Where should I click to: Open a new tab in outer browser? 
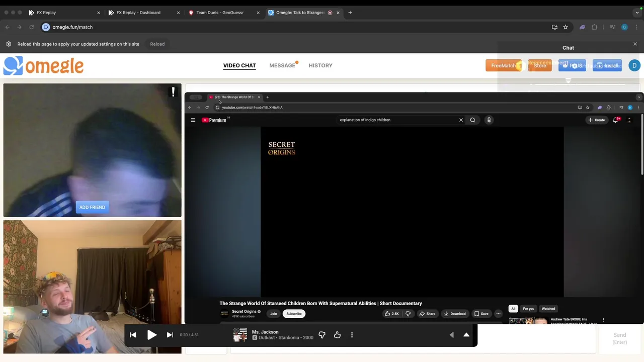click(x=350, y=13)
